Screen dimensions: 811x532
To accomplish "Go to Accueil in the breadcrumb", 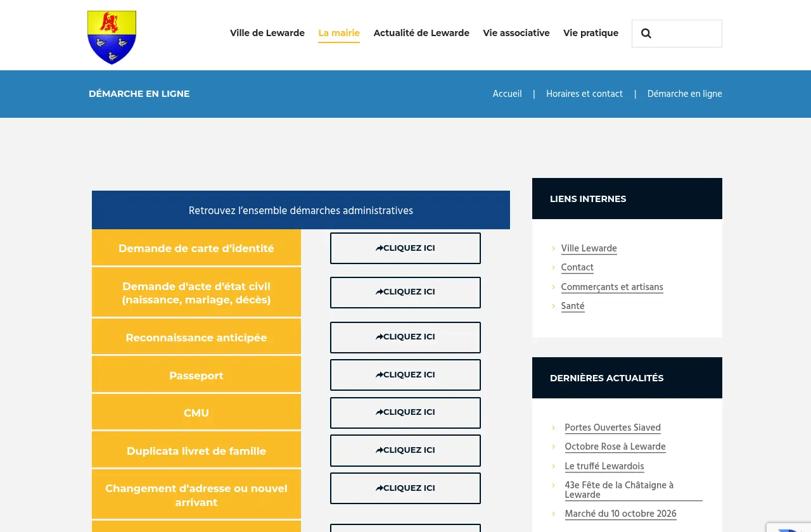I will point(508,94).
